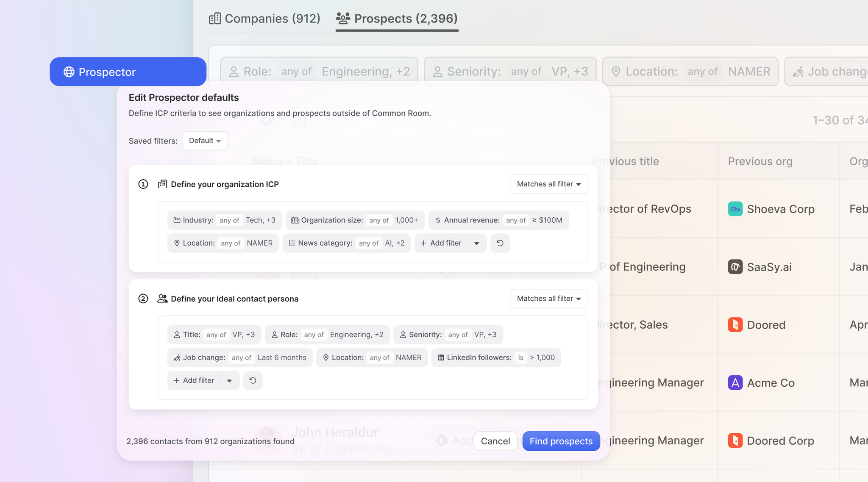The height and width of the screenshot is (482, 868).
Task: Edit the Industry Tech, +3 filter chip
Action: 225,220
